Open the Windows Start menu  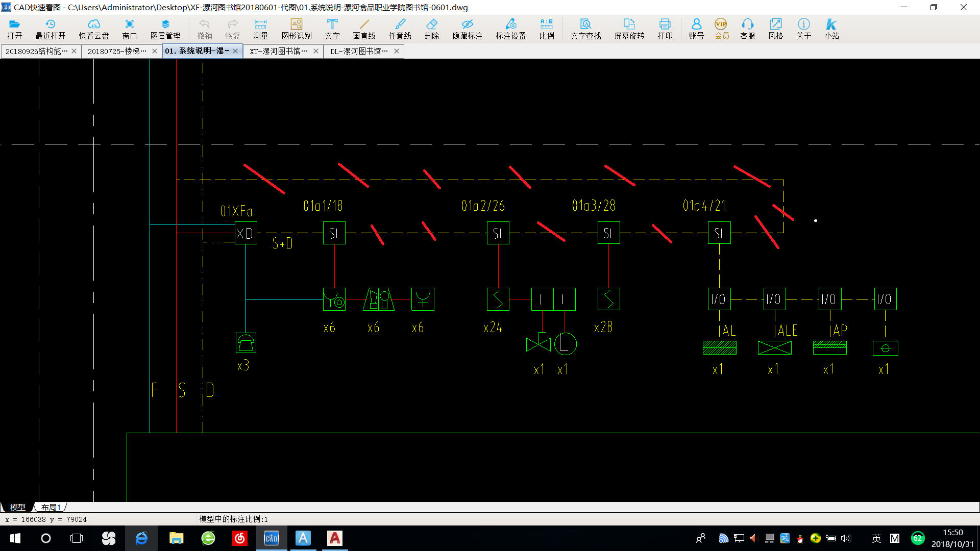(x=15, y=538)
